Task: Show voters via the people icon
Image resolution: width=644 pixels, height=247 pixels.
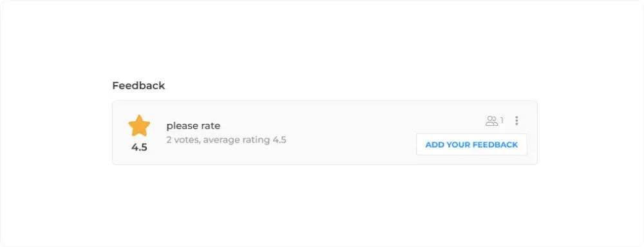Action: coord(491,121)
